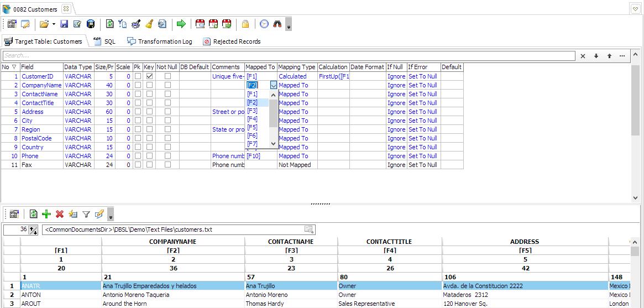This screenshot has width=644, height=308.
Task: Expand lower toolbar overflow chevron
Action: (x=111, y=216)
